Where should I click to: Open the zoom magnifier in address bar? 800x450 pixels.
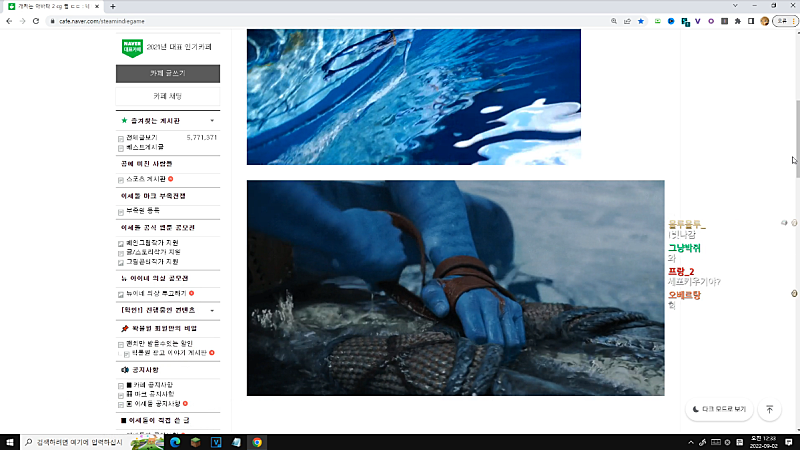point(614,21)
